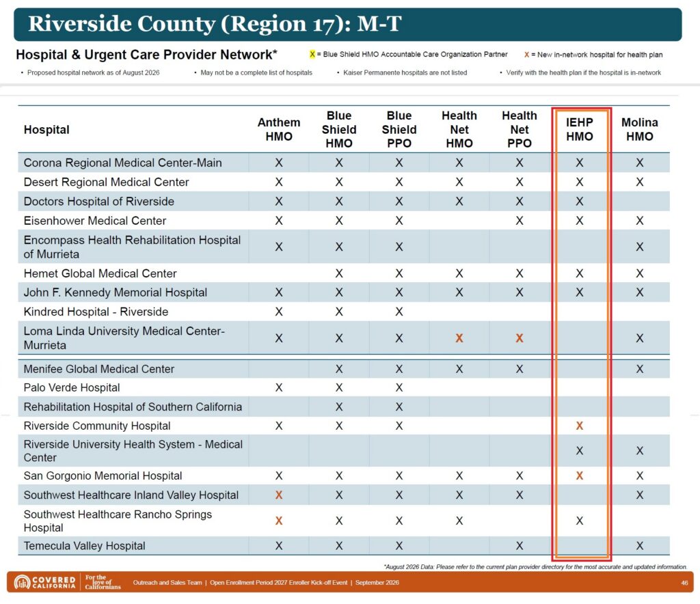The height and width of the screenshot is (604, 700).
Task: Click IEHP HMO X for Riverside University Health System
Action: coord(580,451)
